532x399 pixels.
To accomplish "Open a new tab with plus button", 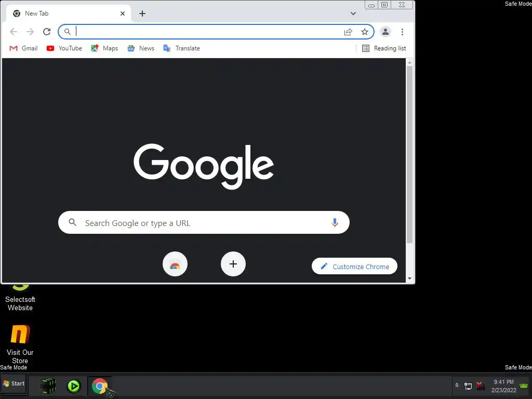I will click(x=142, y=14).
